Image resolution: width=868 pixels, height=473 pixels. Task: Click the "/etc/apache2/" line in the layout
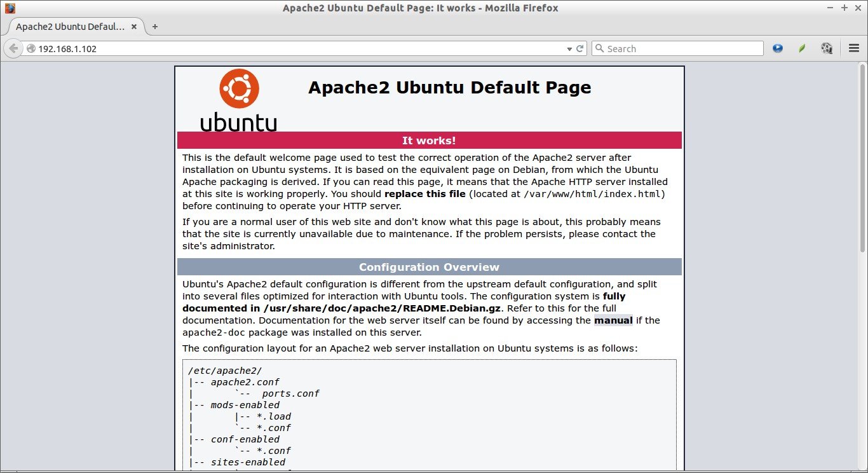click(x=225, y=371)
